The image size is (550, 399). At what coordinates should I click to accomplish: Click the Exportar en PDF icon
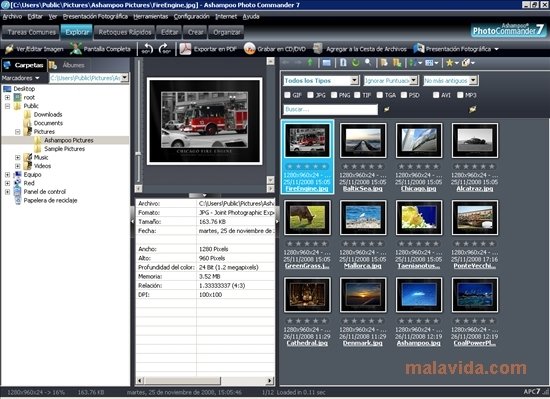pyautogui.click(x=186, y=49)
